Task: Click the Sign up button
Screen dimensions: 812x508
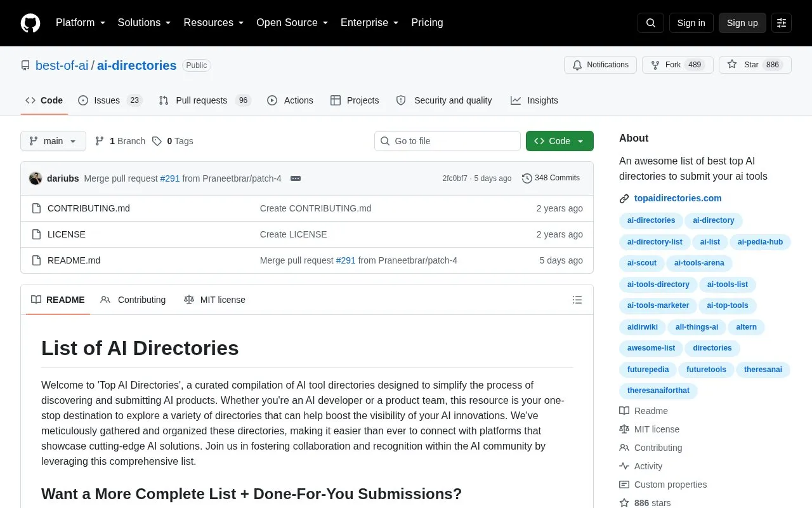Action: (x=742, y=23)
